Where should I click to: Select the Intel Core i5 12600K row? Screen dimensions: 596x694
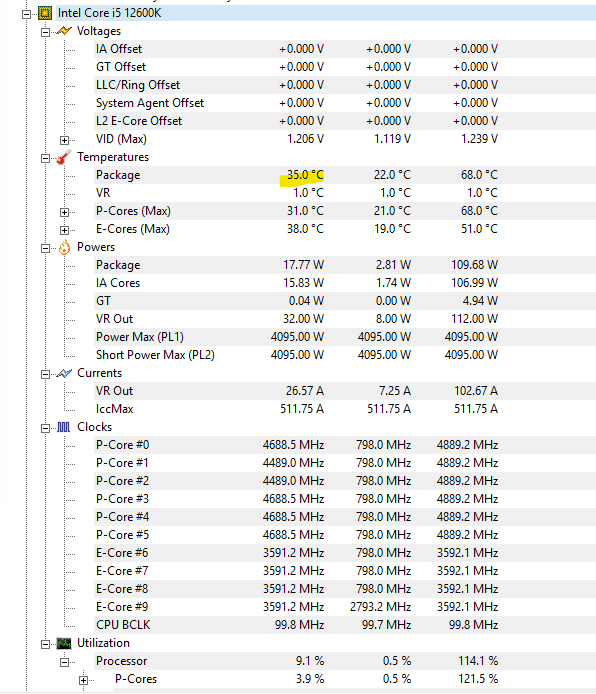[x=327, y=13]
